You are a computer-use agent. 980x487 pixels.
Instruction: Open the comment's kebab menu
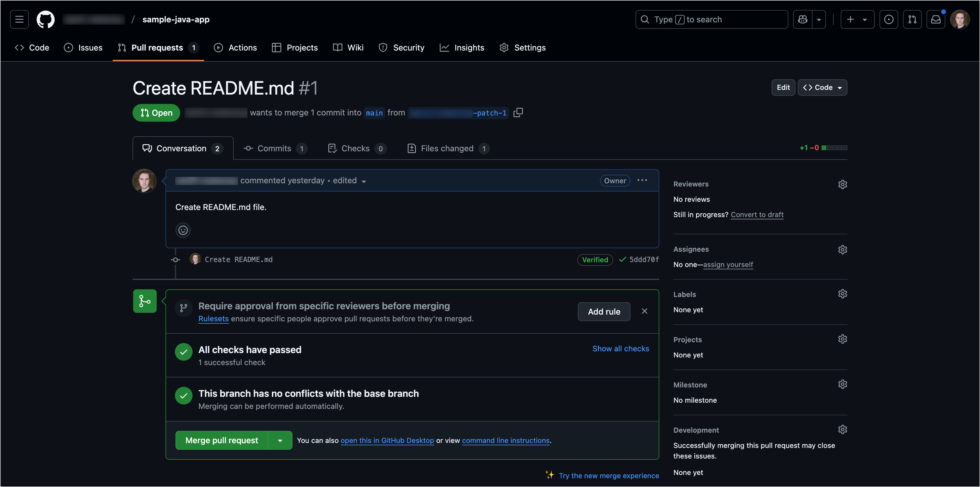tap(642, 180)
